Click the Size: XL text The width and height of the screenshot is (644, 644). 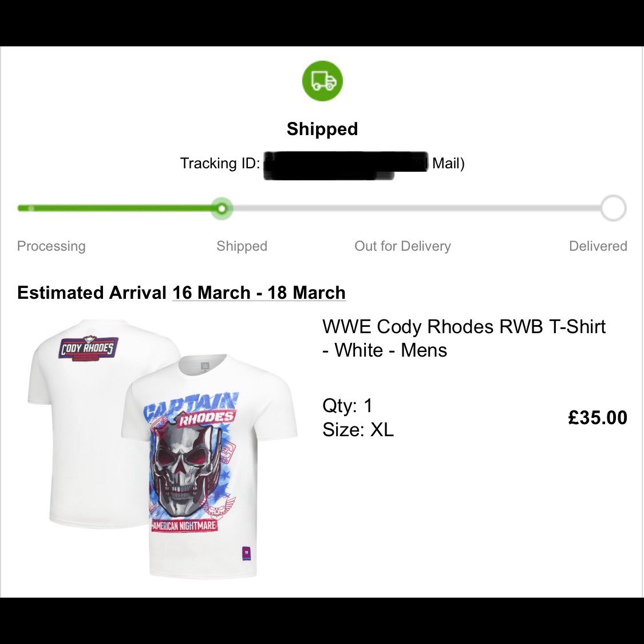tap(358, 429)
